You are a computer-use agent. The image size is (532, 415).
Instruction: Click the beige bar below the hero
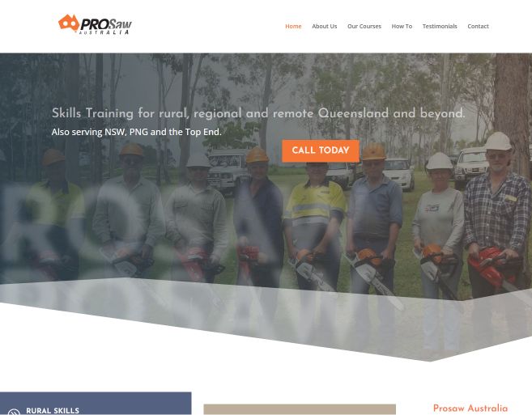[300, 409]
